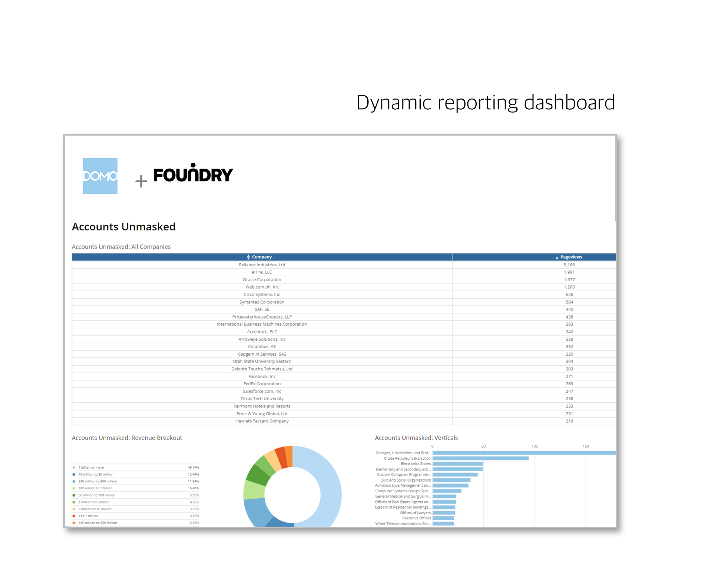728x575 pixels.
Task: Click the Civic and Social Organizations label
Action: 406,480
